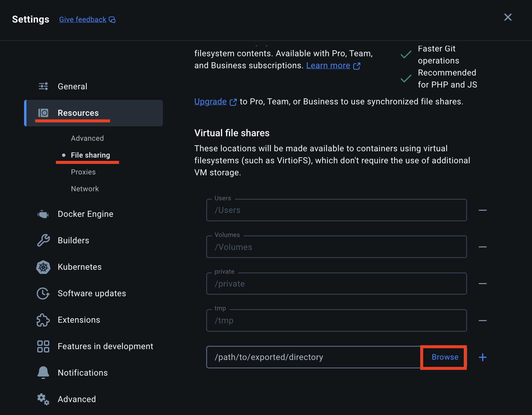Viewport: 532px width, 415px height.
Task: Add new shared directory with plus
Action: click(483, 357)
